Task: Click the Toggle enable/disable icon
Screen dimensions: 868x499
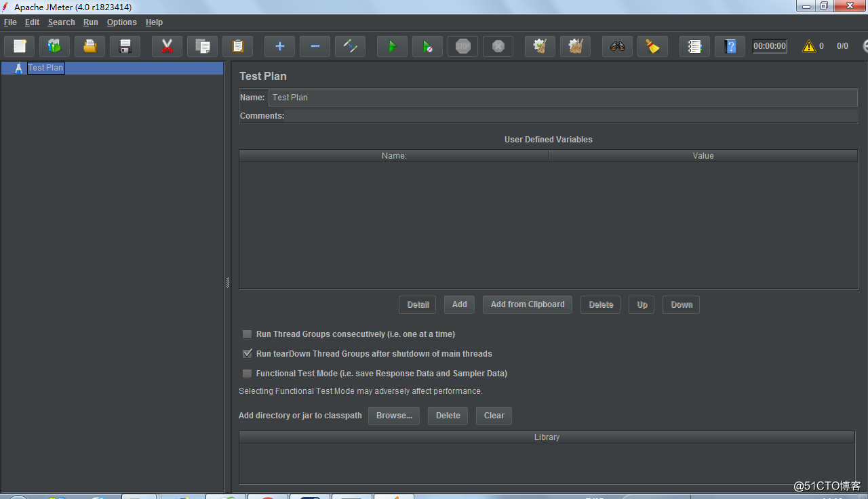Action: point(350,46)
